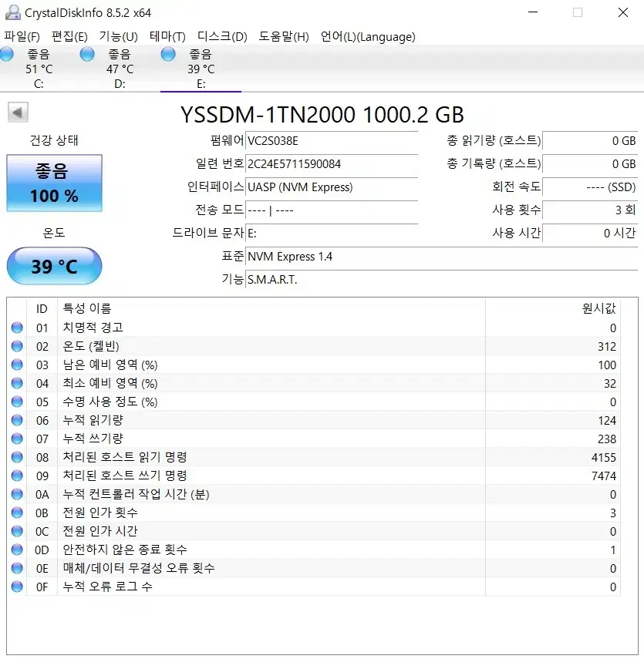Click the interface field UASP (NVM Express)

tap(332, 187)
